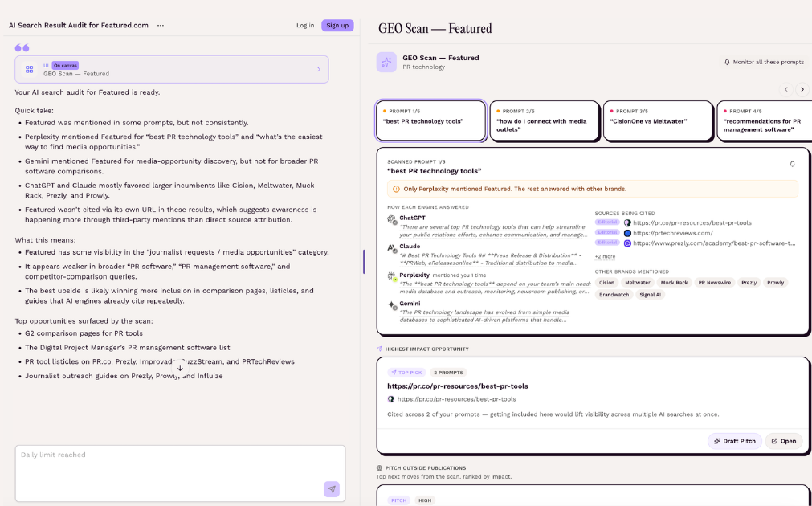
Task: Click the grid icon in the canvas card
Action: click(x=30, y=69)
